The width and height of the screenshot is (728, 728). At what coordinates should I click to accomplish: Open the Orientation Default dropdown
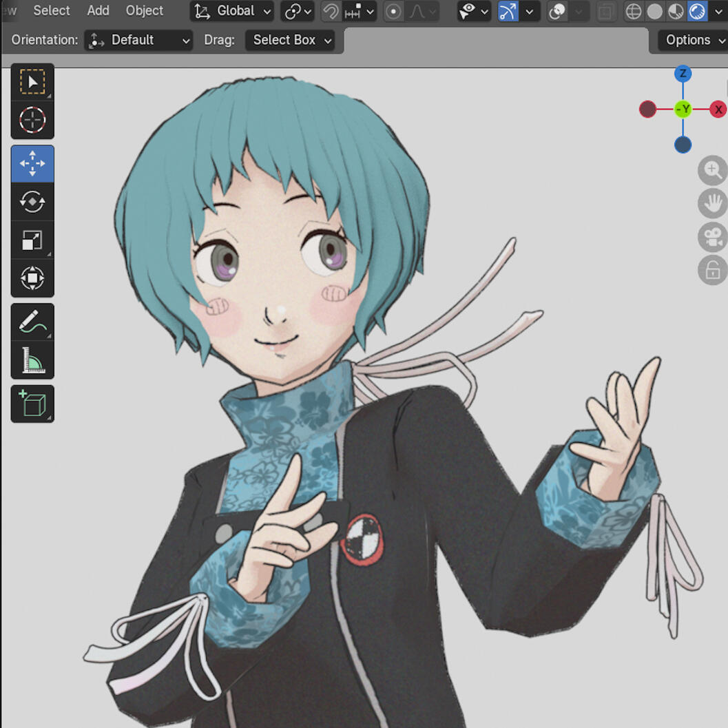(x=138, y=41)
